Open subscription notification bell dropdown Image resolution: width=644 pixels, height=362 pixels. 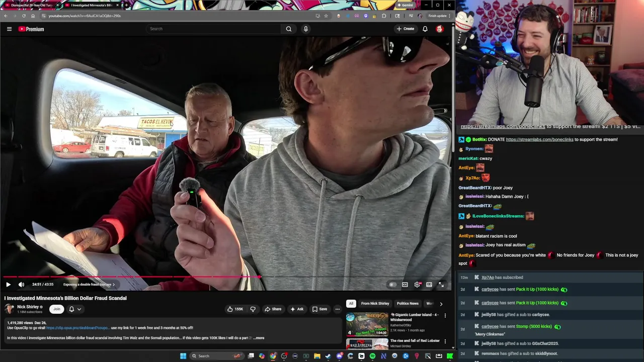[75, 309]
